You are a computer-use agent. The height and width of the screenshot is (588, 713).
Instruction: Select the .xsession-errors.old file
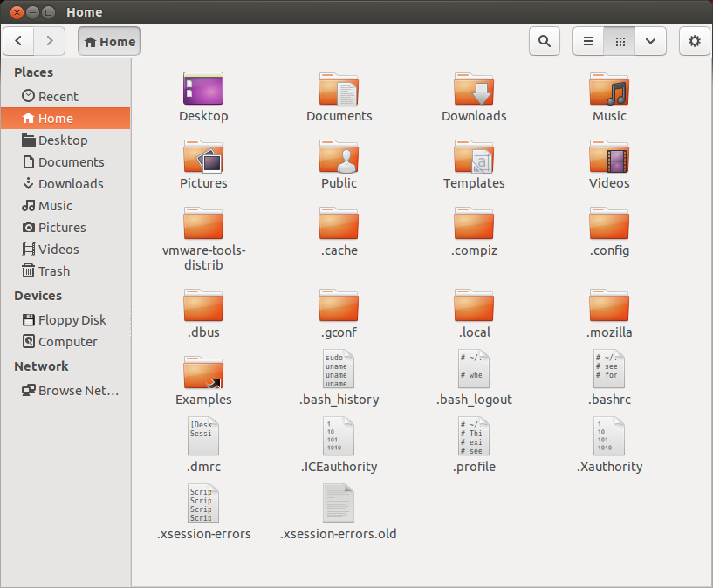tap(339, 504)
